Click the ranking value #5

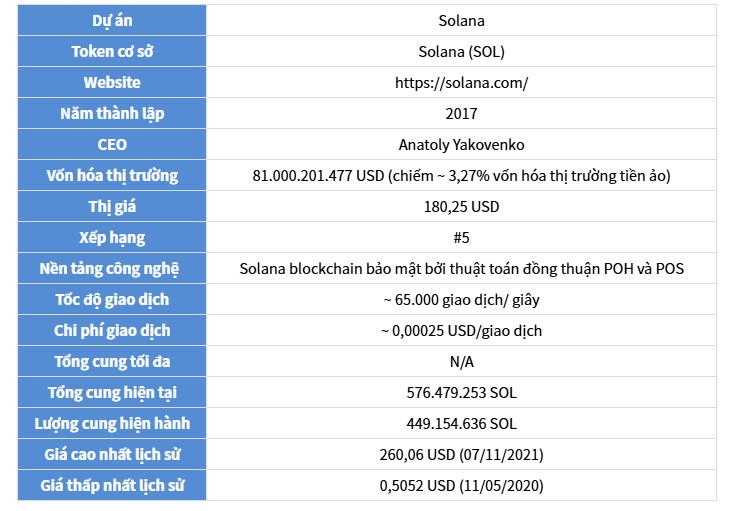tap(461, 238)
